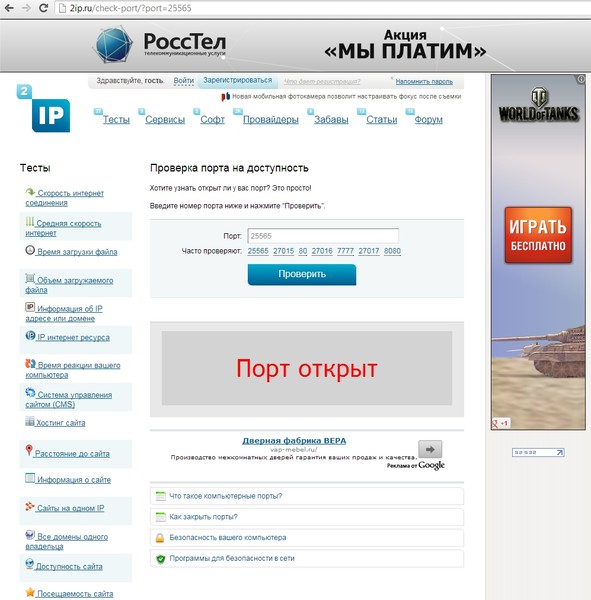Click the Что дает регистрация link
This screenshot has width=591, height=600.
(322, 82)
